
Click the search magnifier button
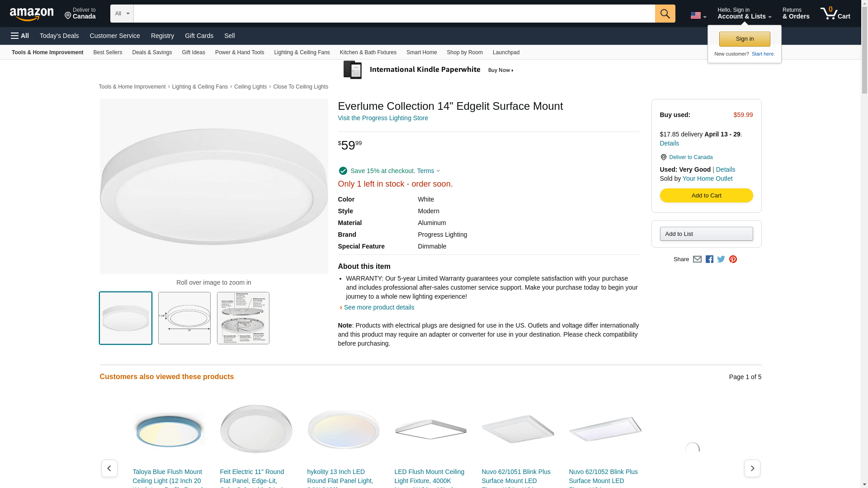tap(665, 14)
